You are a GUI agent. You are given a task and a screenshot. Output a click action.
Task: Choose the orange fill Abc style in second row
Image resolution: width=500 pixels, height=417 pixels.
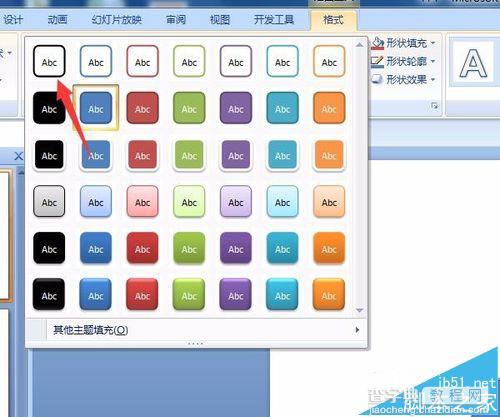pos(329,108)
